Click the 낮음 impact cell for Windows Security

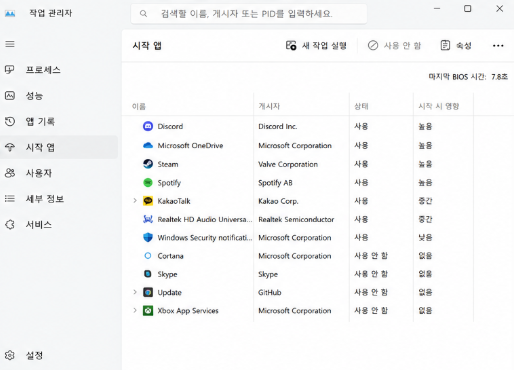click(425, 237)
